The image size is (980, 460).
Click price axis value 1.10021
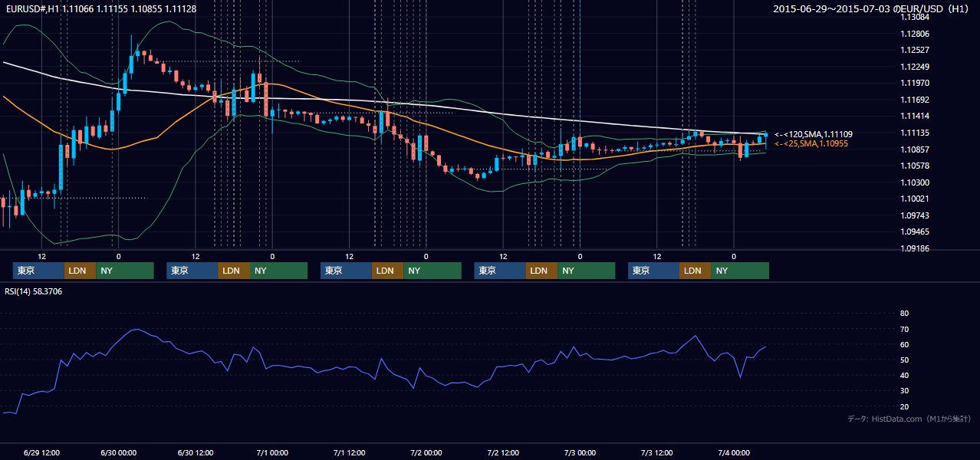(914, 199)
